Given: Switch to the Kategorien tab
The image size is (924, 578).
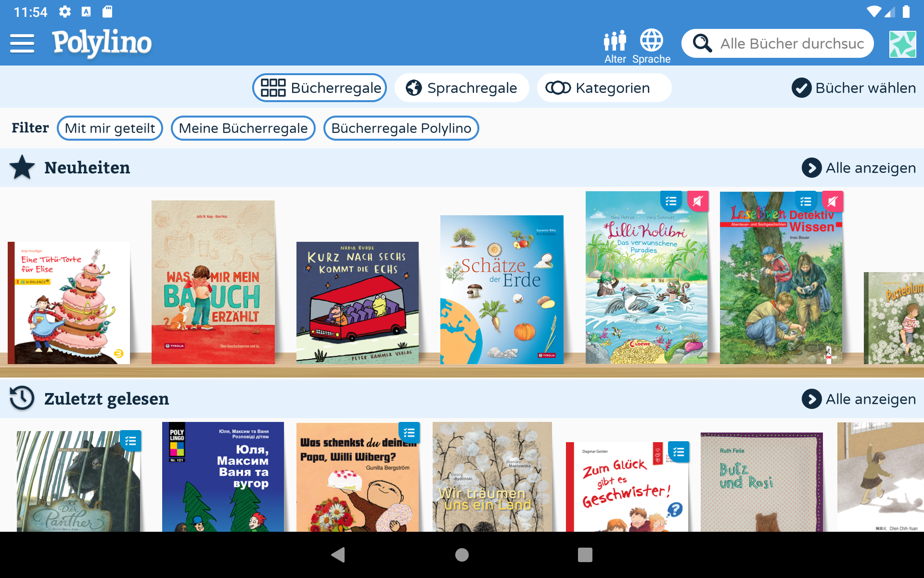Looking at the screenshot, I should [604, 88].
